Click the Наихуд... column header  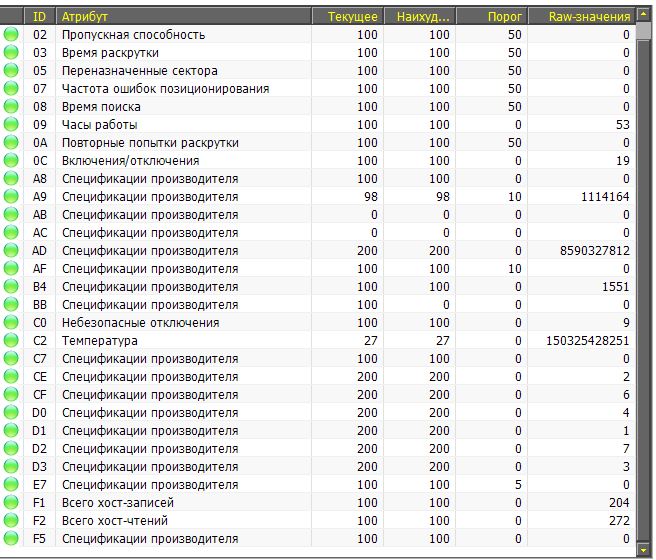(x=420, y=17)
